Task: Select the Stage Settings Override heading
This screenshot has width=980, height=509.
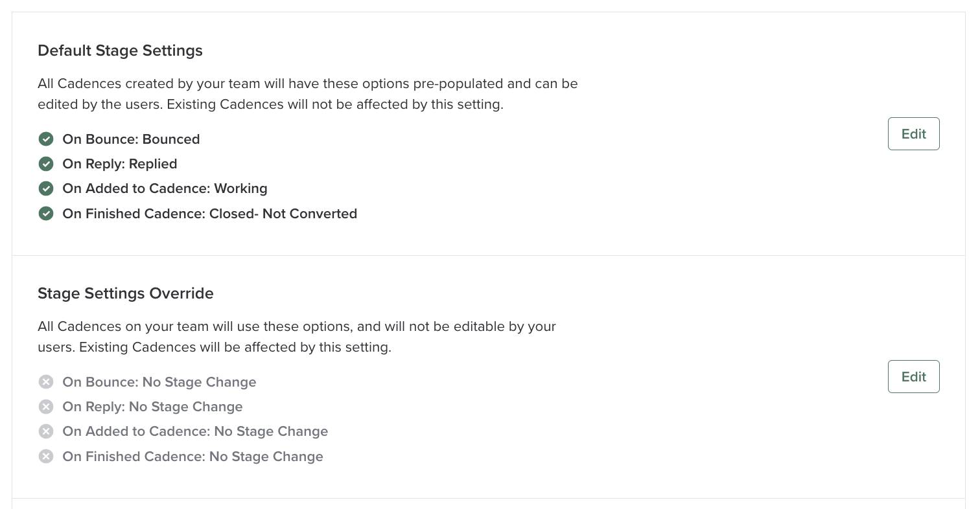Action: pos(125,293)
